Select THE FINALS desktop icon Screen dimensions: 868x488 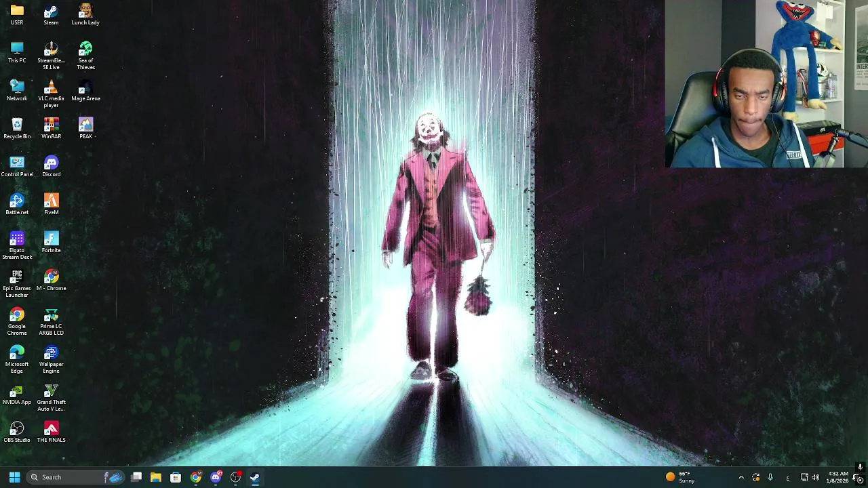tap(51, 432)
